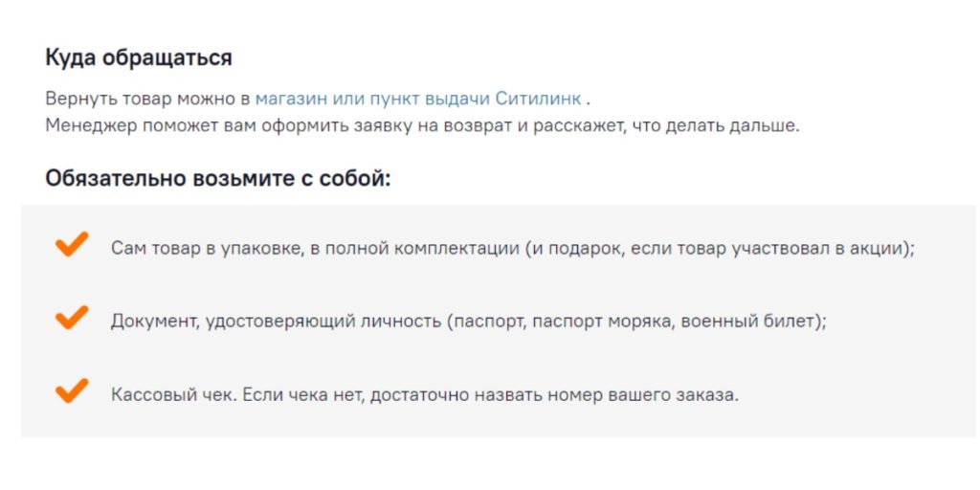The width and height of the screenshot is (980, 490).
Task: Click the orange checkmark beside "Сам товар в упаковке"
Action: pos(72,244)
